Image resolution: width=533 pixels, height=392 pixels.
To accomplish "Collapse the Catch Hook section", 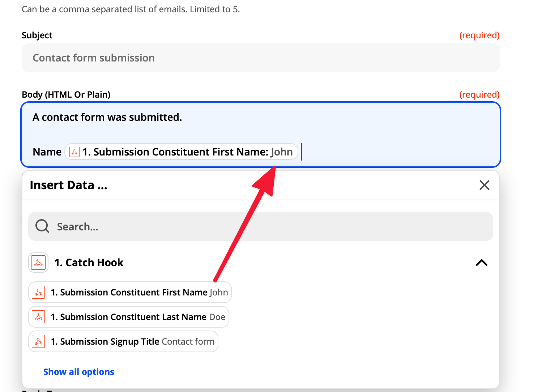I will click(x=481, y=263).
